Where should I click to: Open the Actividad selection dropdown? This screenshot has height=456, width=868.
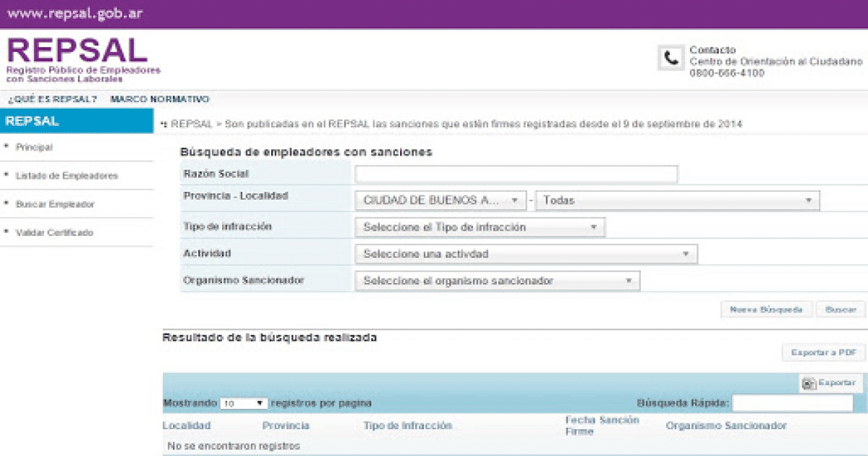(x=526, y=254)
